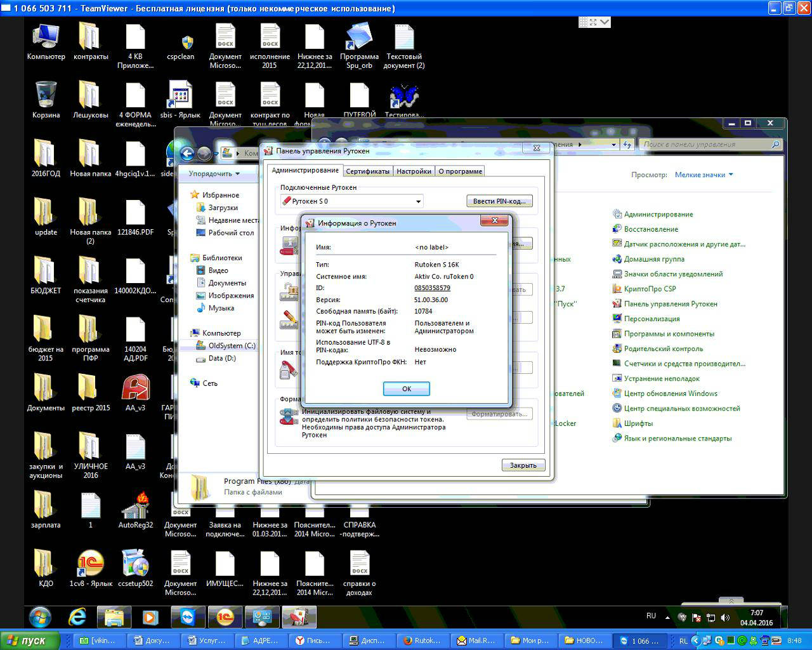Click the Internet Explorer taskbar icon
This screenshot has width=812, height=650.
click(x=77, y=616)
